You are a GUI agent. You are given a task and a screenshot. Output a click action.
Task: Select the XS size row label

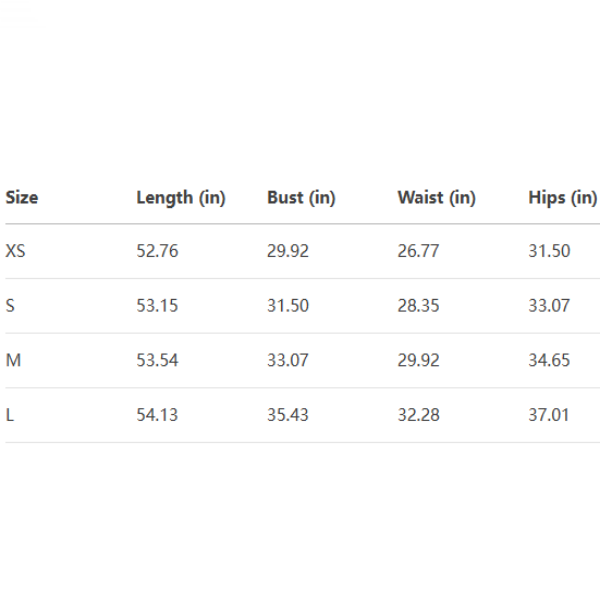16,251
